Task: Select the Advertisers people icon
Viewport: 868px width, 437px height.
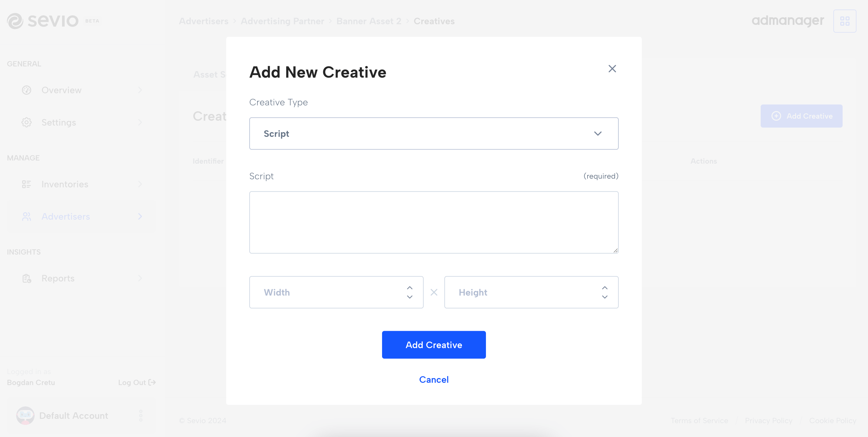Action: point(27,216)
